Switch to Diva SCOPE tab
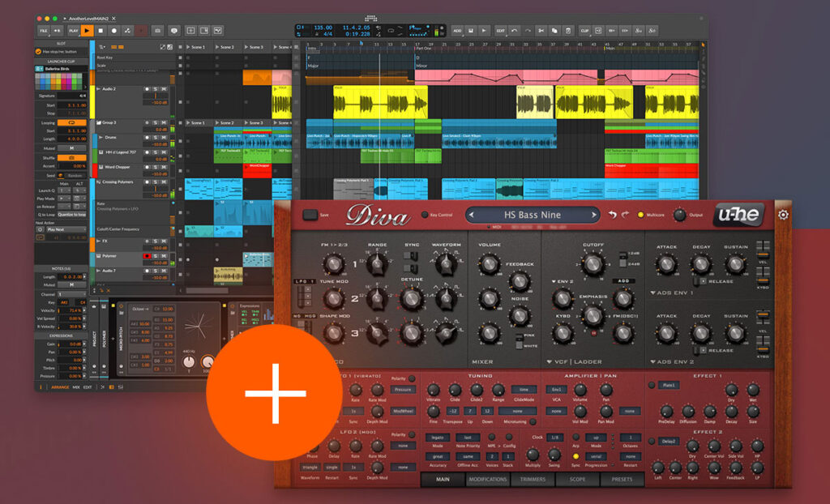This screenshot has height=504, width=830. tap(577, 479)
